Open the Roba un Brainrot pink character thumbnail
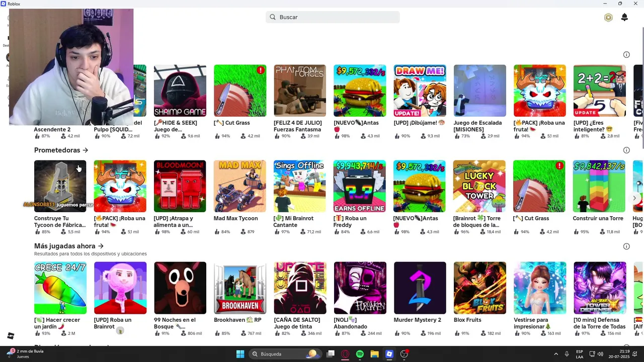This screenshot has height=362, width=644. click(120, 288)
